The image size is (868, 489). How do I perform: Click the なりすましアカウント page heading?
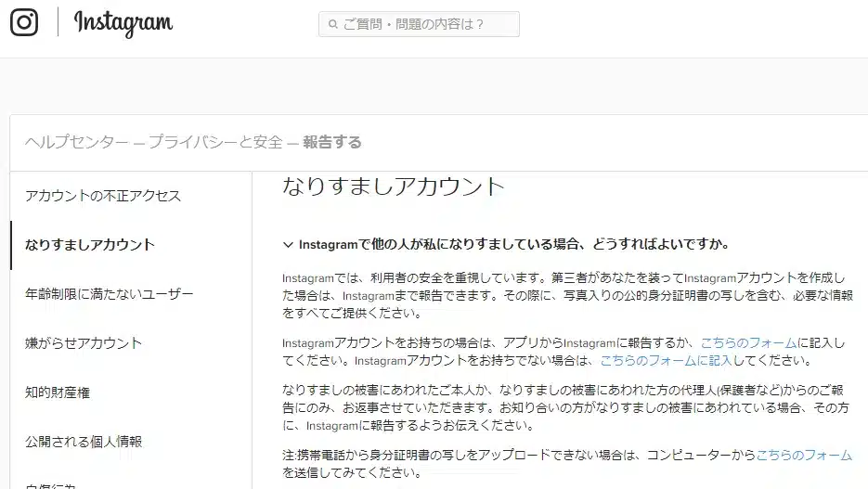pos(393,186)
